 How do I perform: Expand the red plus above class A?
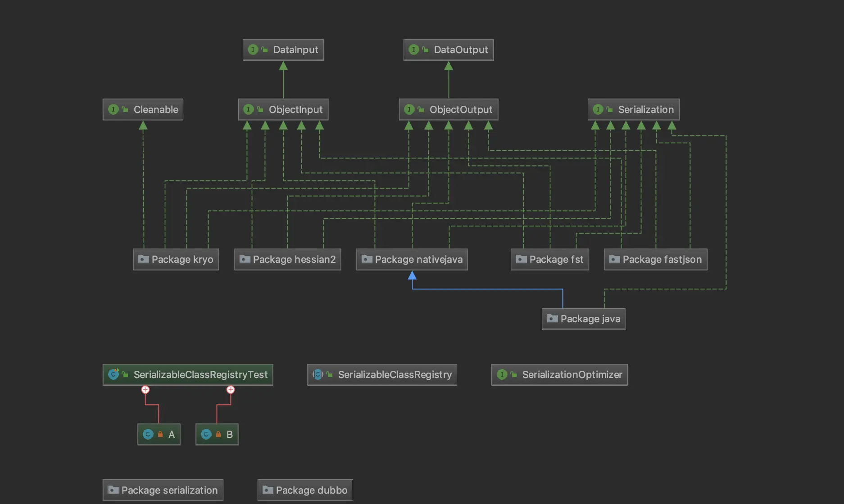[x=145, y=390]
